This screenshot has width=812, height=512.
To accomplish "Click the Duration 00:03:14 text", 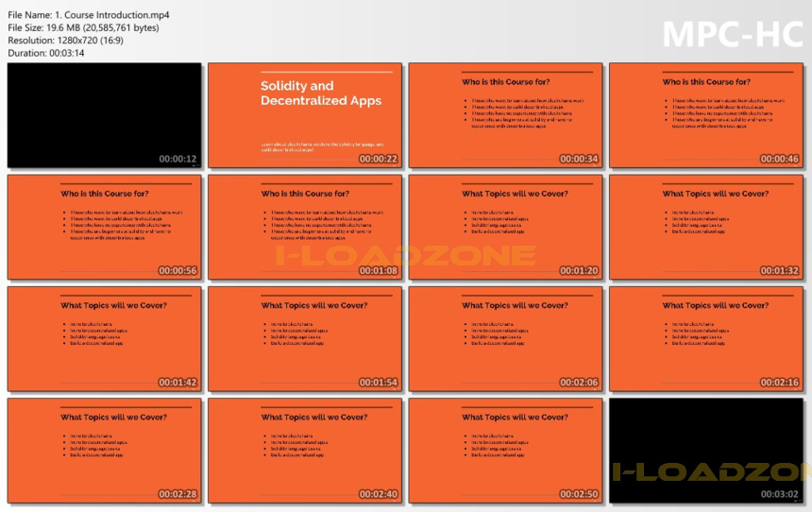I will (46, 53).
